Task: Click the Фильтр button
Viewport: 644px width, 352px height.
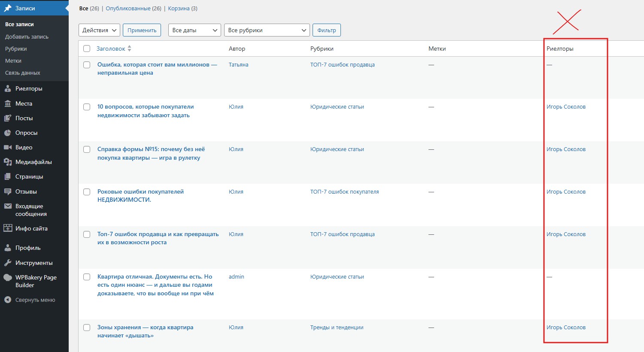Action: point(327,30)
